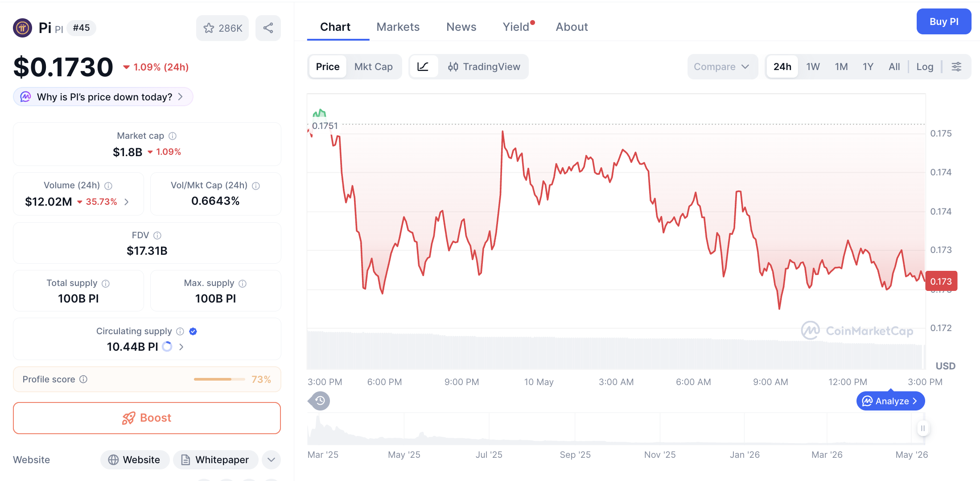Click the pause handle on range timeline

pos(923,428)
